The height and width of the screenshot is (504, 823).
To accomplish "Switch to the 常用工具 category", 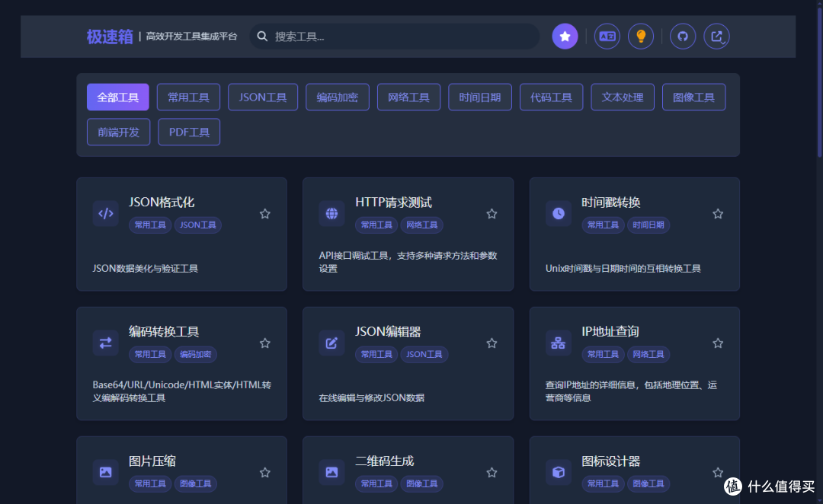I will pos(188,97).
